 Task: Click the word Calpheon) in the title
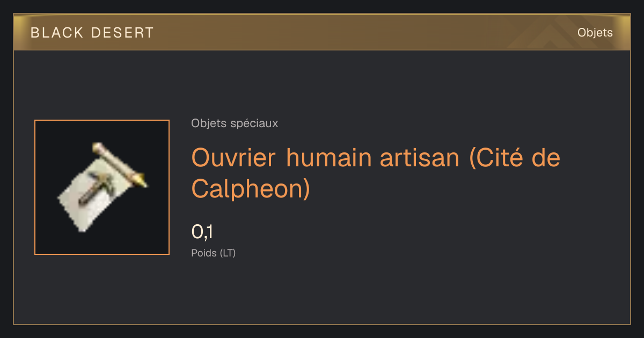pyautogui.click(x=251, y=188)
